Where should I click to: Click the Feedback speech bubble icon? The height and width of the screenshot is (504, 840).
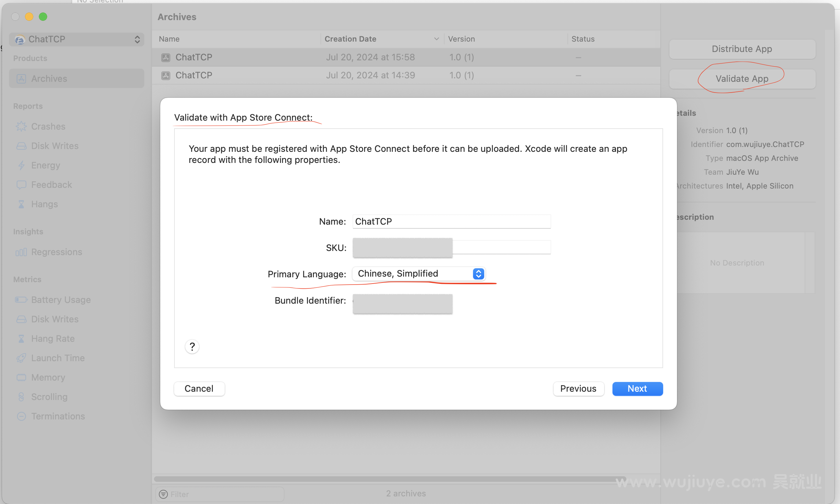[x=22, y=185]
